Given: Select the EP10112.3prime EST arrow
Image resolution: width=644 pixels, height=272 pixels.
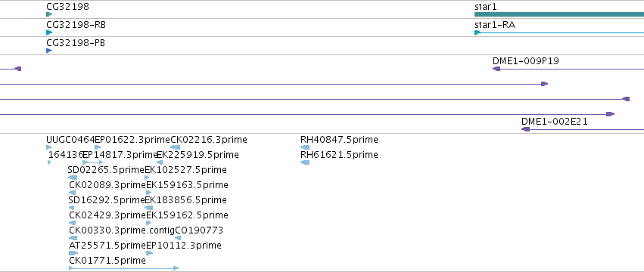Looking at the screenshot, I should (x=150, y=253).
